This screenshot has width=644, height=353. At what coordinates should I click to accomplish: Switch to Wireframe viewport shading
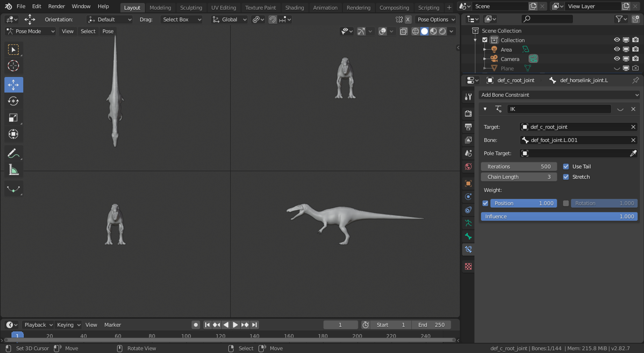415,31
